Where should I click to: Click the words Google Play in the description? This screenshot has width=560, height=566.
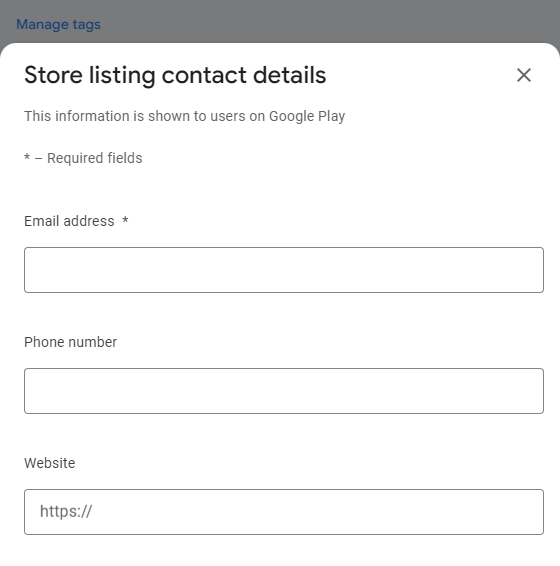(307, 116)
